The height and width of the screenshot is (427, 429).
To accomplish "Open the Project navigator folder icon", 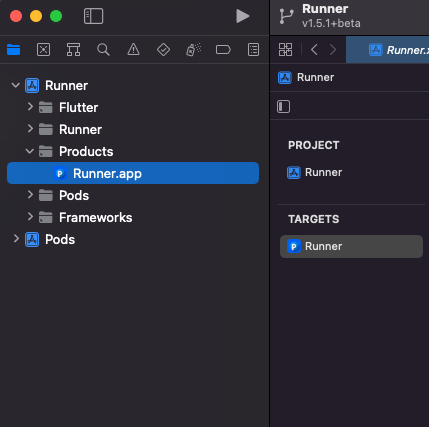I will point(14,50).
